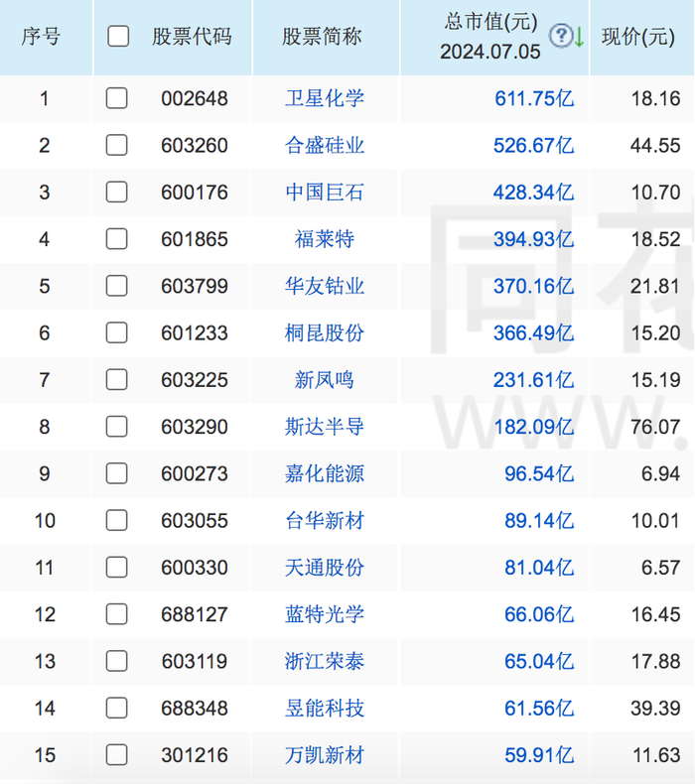Open the 华友钴业 stock link
The height and width of the screenshot is (784, 695).
coord(325,286)
